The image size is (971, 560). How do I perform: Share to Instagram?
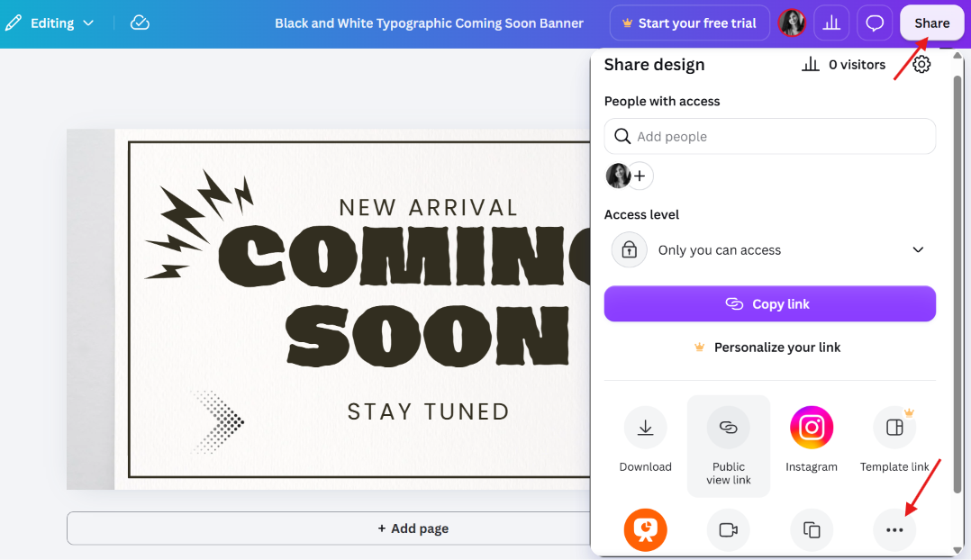click(x=812, y=439)
